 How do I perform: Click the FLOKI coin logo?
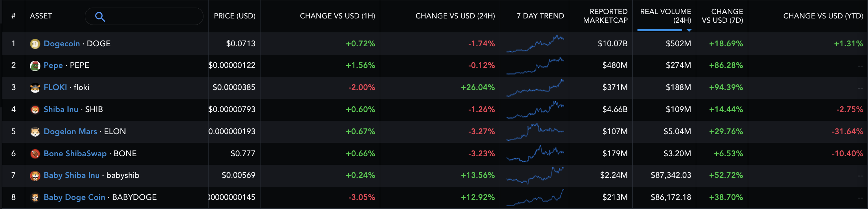click(x=35, y=88)
